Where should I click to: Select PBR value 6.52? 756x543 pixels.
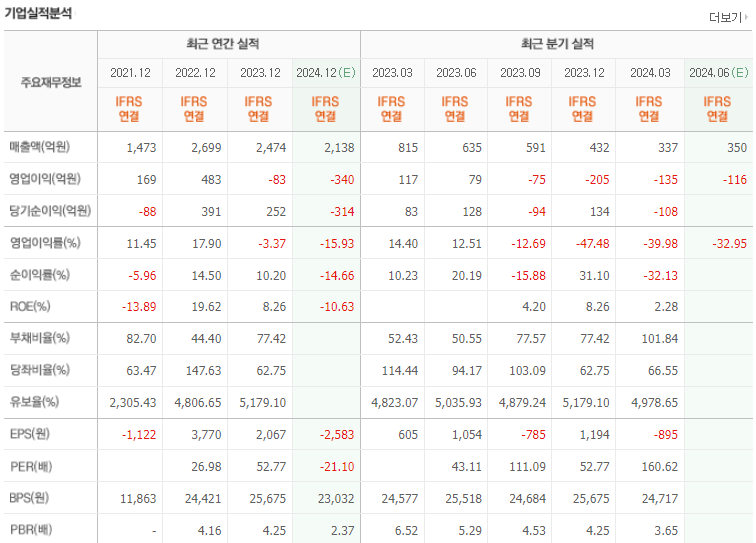(406, 530)
